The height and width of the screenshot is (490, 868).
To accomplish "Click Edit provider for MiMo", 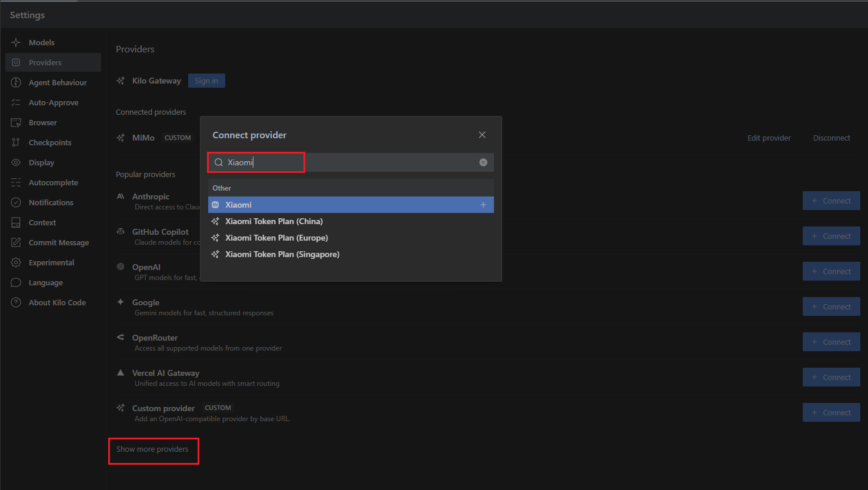I will (769, 138).
